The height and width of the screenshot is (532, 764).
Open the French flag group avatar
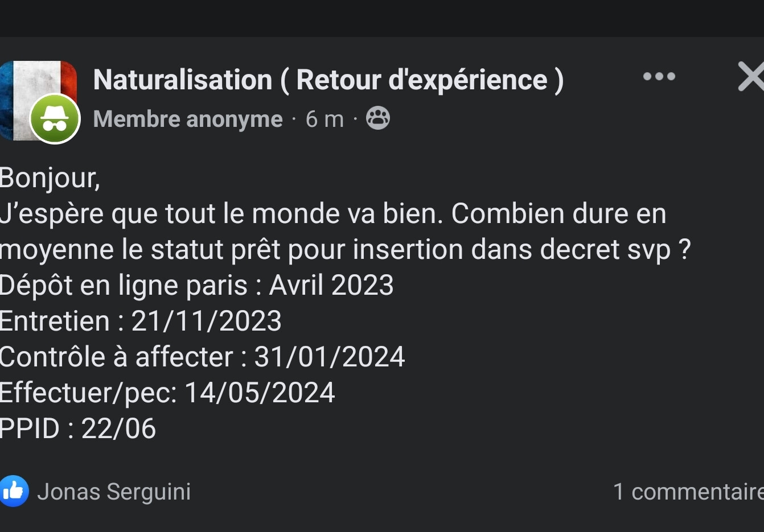(x=38, y=91)
